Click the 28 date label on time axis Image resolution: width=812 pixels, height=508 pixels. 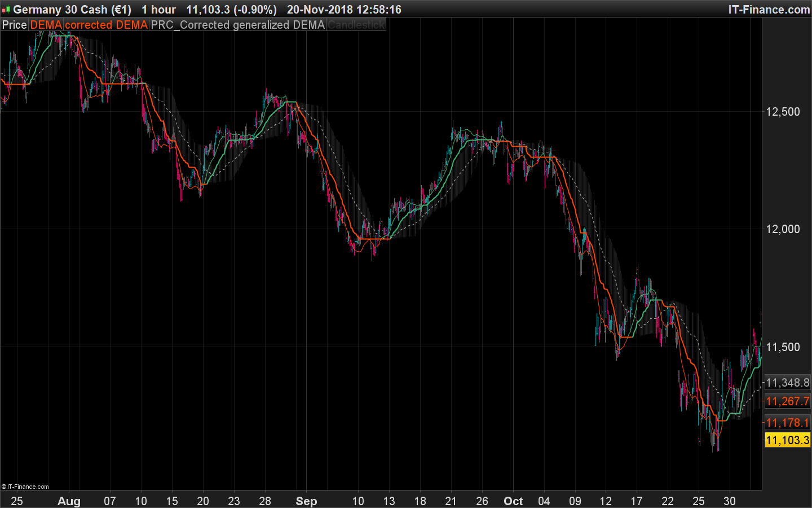click(265, 501)
